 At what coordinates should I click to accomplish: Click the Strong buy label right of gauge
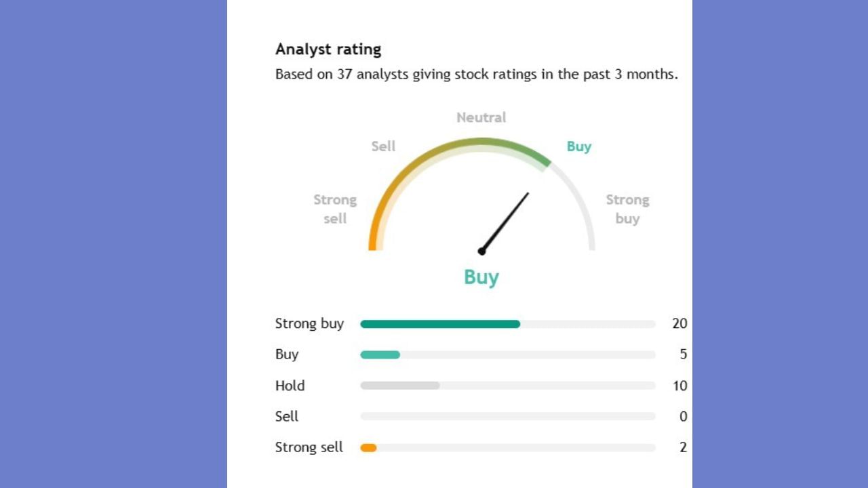[627, 209]
